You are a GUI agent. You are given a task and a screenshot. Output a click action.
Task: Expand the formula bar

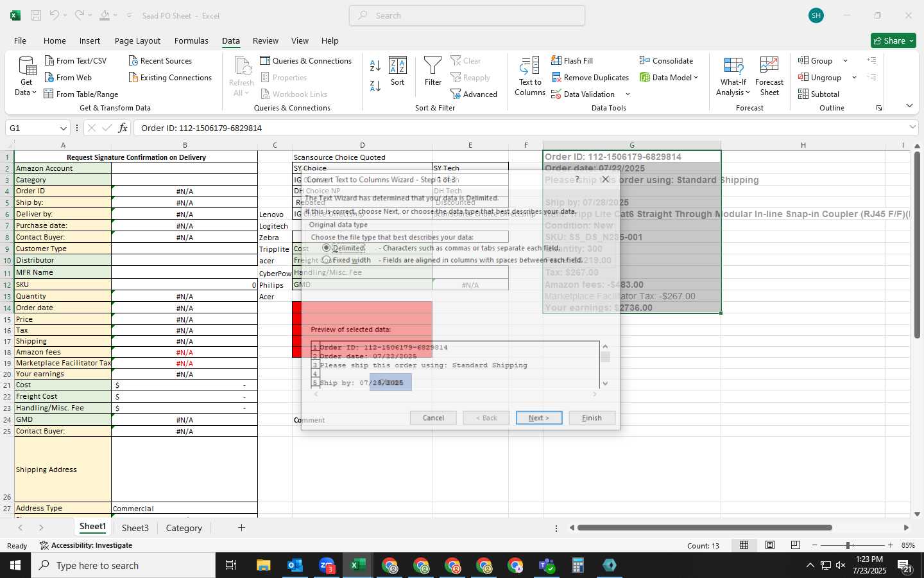tap(912, 127)
